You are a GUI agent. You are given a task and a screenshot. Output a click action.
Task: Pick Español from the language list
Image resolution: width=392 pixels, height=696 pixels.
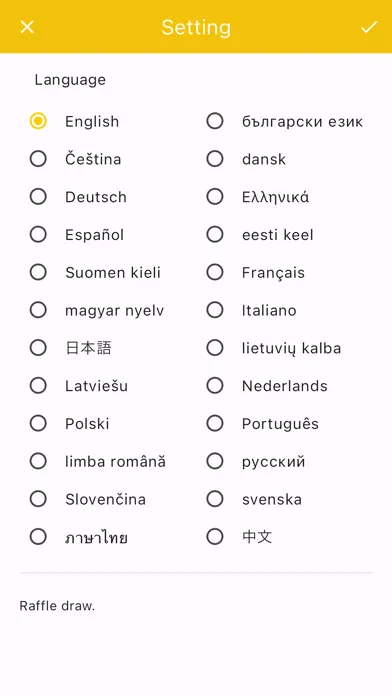(38, 234)
